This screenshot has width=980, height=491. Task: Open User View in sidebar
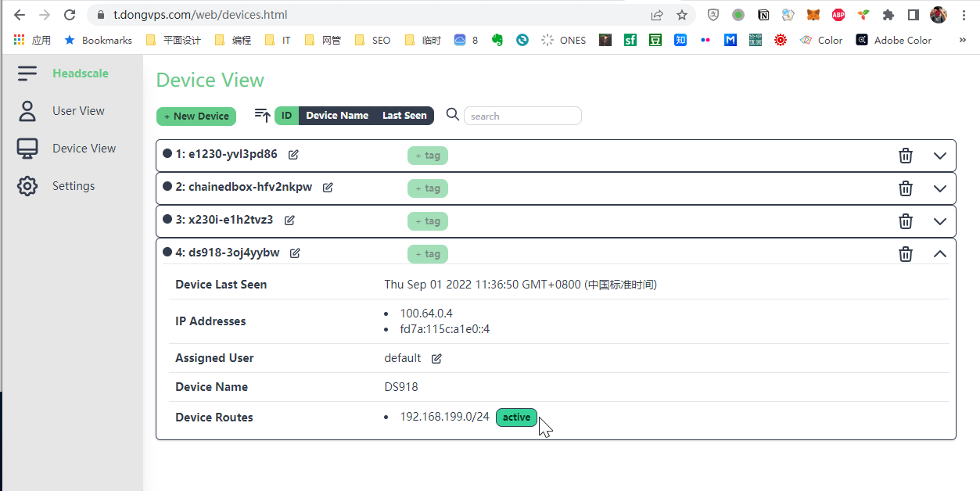point(78,111)
